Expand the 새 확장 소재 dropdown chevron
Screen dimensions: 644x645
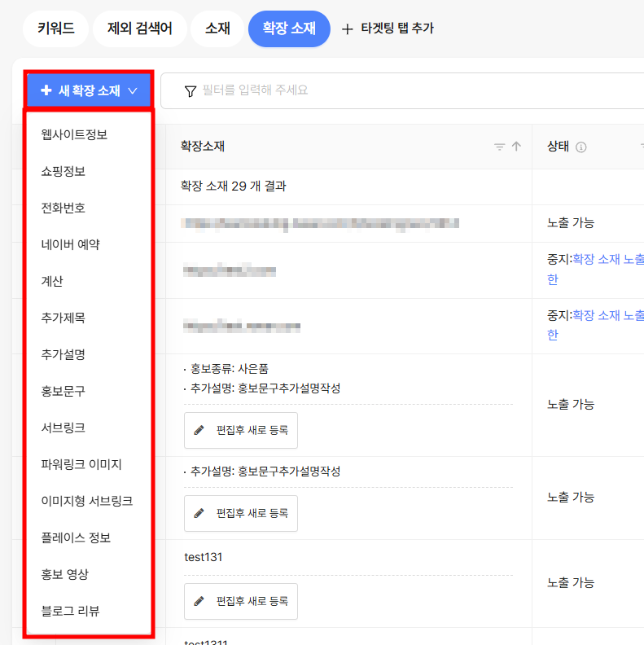coord(133,90)
